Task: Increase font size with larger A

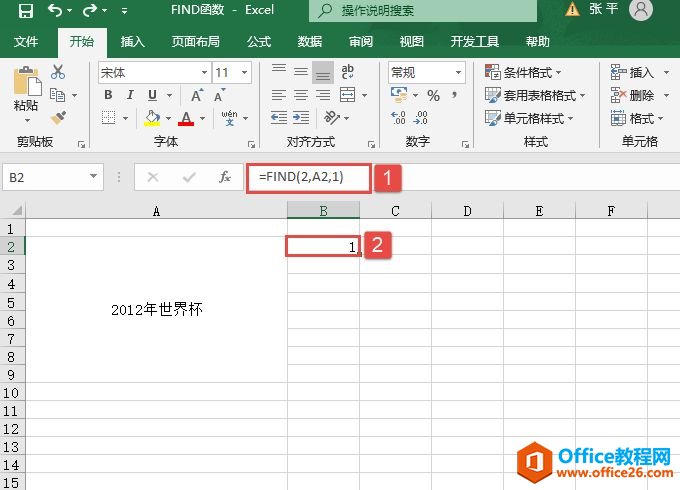Action: pos(197,95)
